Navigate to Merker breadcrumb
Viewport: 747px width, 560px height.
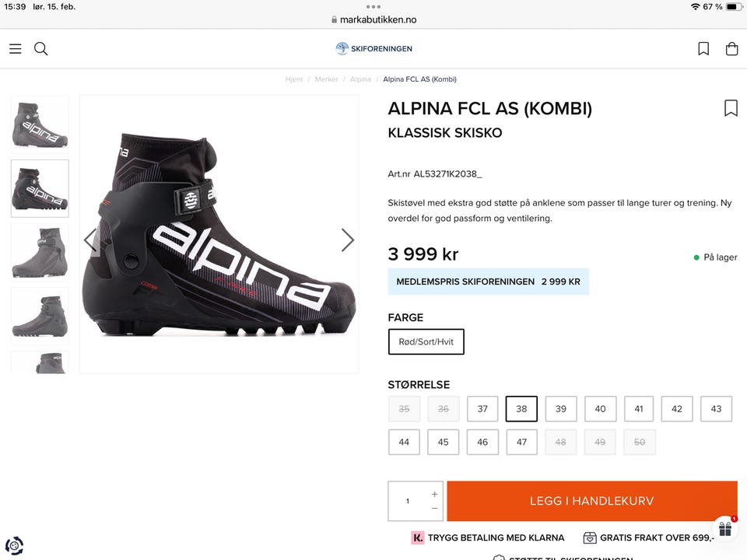[326, 79]
